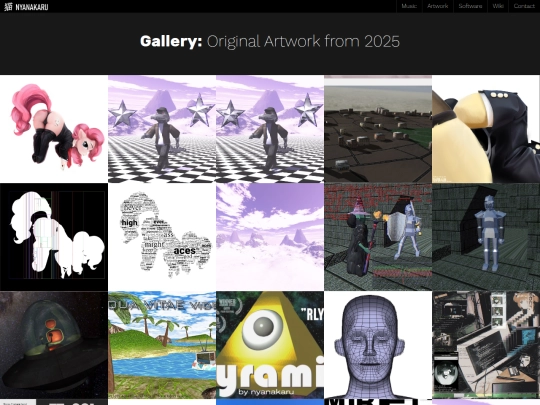
Task: Open the Contact page
Action: 524,6
